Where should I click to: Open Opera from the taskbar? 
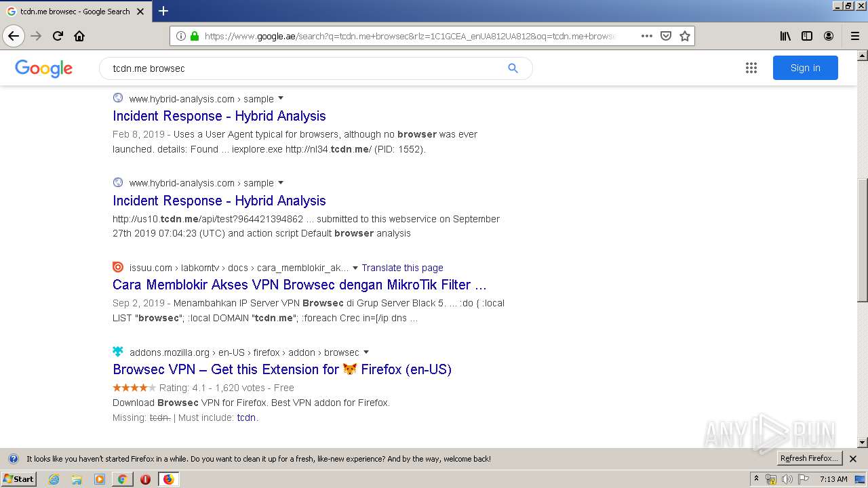pos(145,479)
